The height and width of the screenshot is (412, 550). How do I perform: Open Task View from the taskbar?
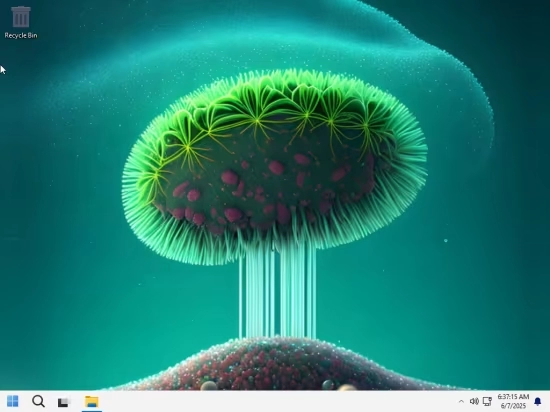tap(64, 402)
